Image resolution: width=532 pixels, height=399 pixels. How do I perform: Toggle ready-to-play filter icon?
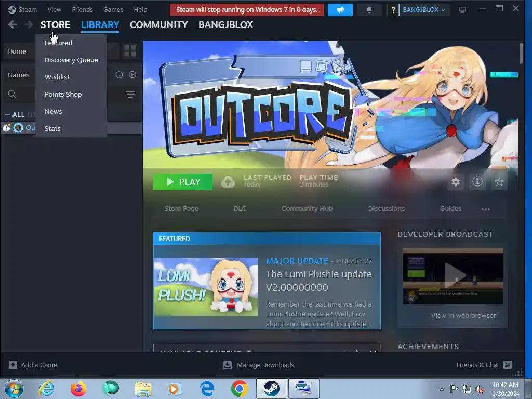(132, 75)
